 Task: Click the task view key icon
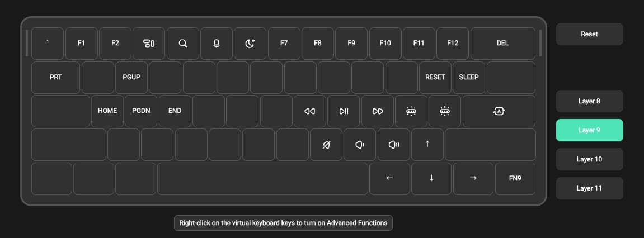149,44
